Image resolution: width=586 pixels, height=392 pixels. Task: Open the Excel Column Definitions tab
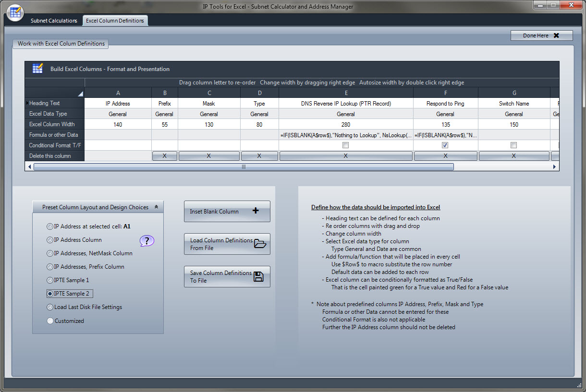[115, 21]
